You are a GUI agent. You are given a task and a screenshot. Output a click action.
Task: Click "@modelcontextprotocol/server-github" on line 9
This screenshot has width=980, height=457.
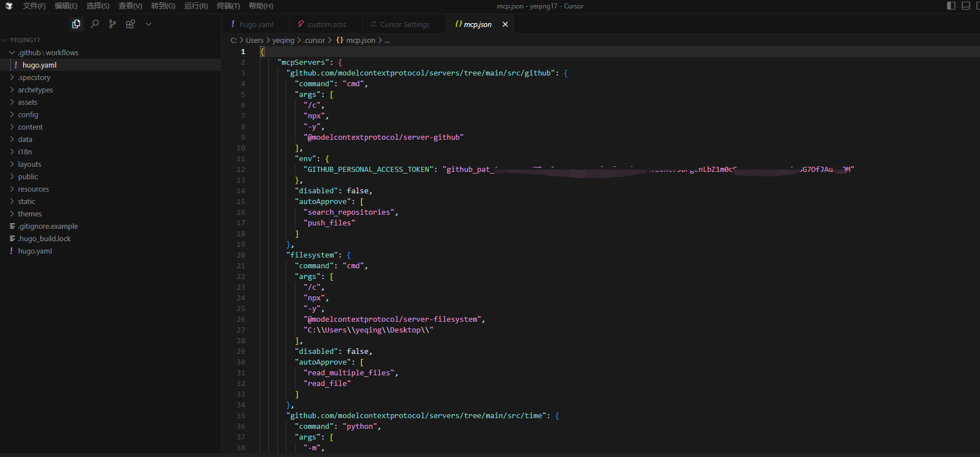(x=383, y=137)
